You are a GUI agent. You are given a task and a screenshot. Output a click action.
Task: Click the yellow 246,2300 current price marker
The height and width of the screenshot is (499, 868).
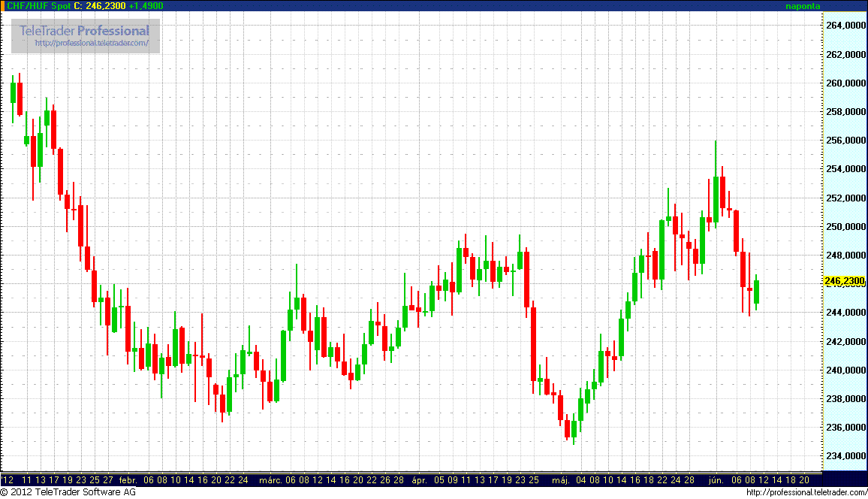point(845,281)
